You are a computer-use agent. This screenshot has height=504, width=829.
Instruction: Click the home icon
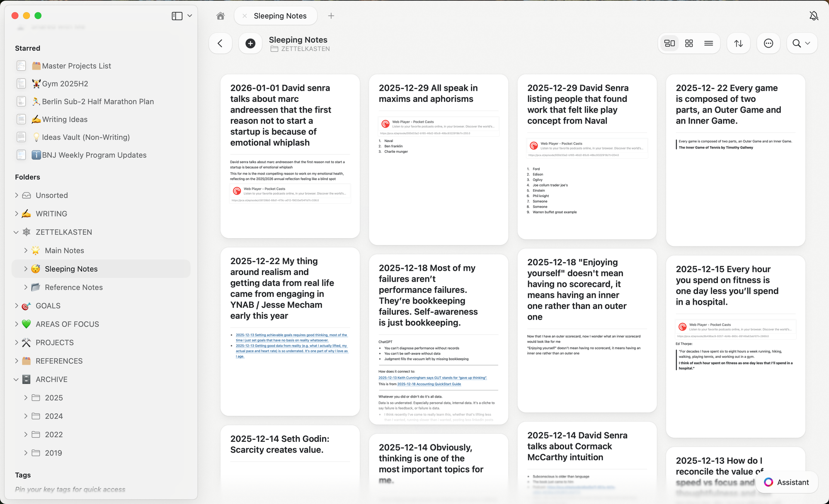tap(221, 16)
